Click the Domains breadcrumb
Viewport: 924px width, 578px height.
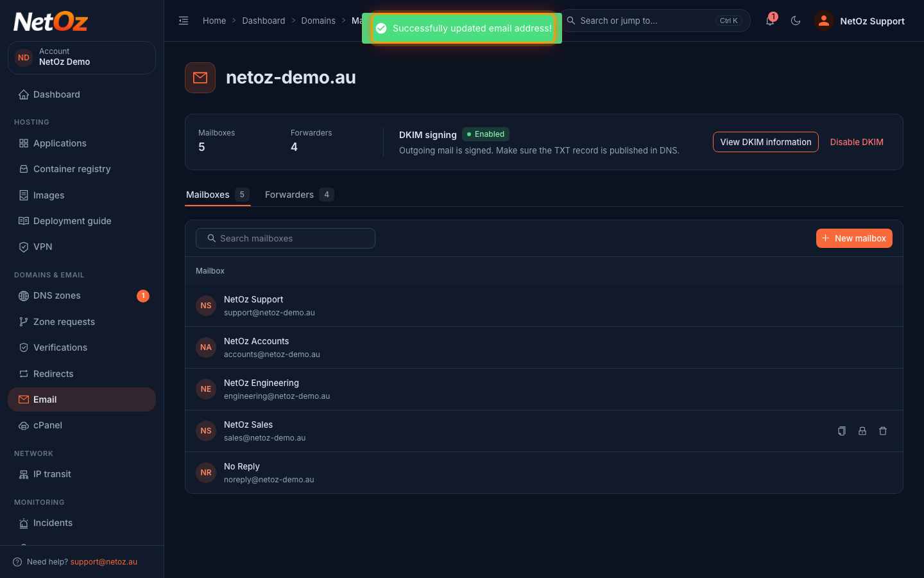click(318, 21)
